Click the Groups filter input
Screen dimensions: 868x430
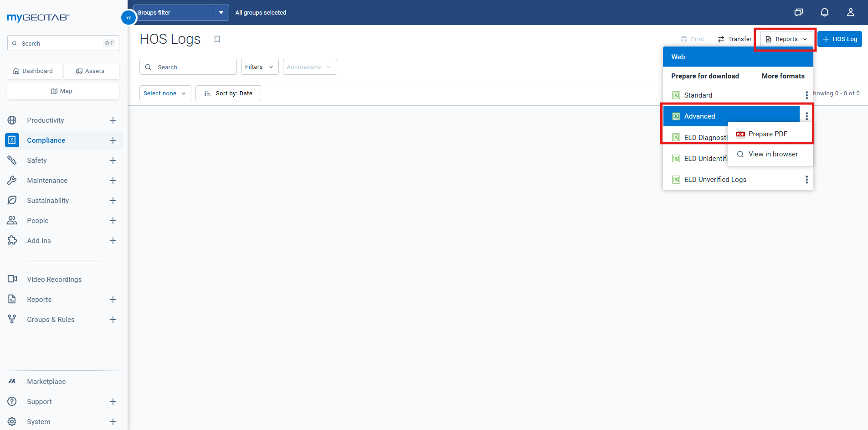(x=173, y=12)
